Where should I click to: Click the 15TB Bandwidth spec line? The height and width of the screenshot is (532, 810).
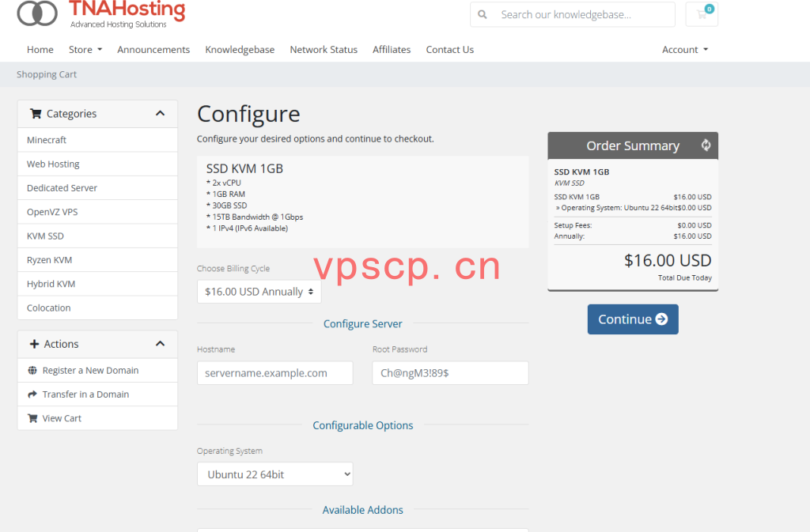click(255, 217)
